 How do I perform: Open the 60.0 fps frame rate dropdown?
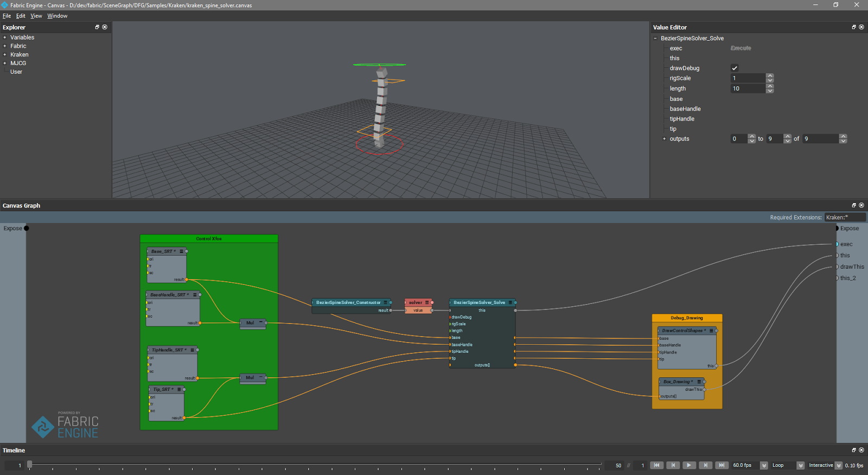(x=764, y=465)
